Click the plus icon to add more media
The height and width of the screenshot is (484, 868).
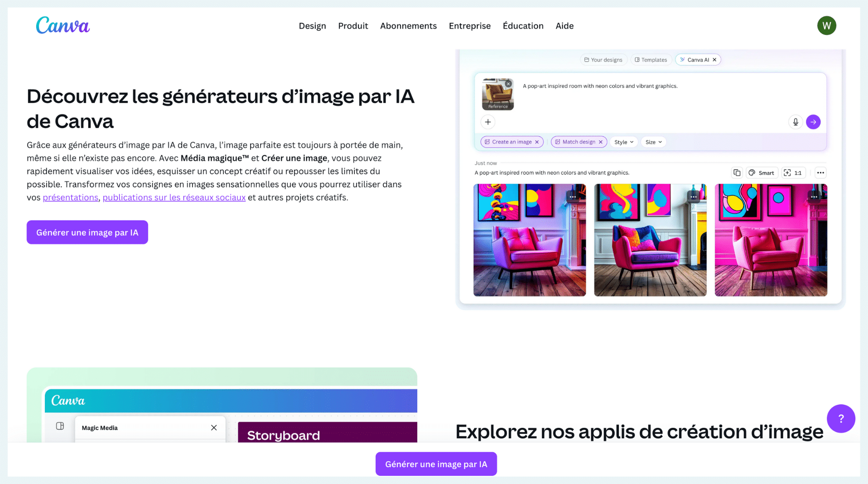point(488,122)
